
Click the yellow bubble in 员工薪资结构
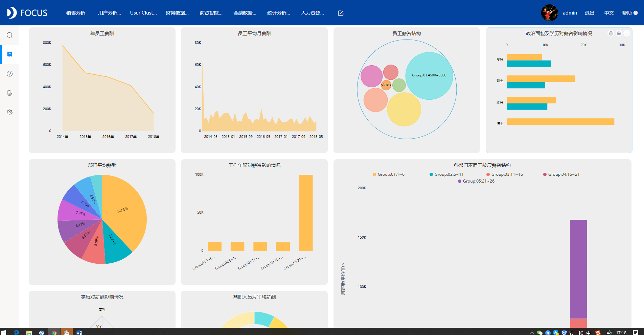coord(404,110)
